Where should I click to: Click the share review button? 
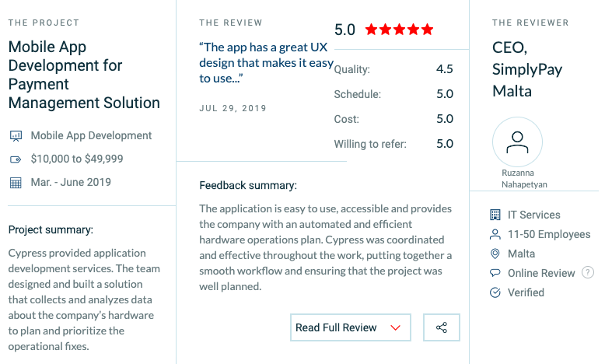[x=442, y=327]
